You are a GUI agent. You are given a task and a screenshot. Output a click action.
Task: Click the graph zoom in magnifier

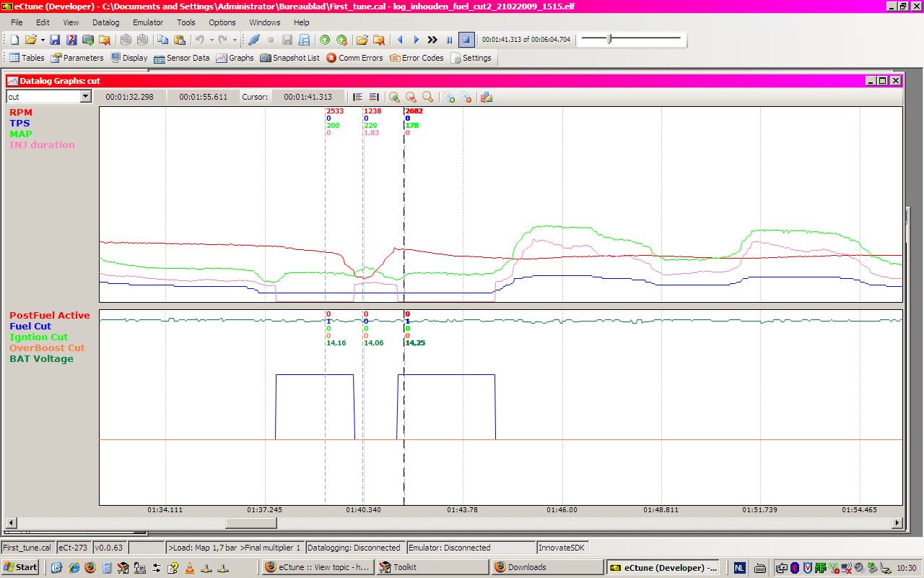(394, 97)
